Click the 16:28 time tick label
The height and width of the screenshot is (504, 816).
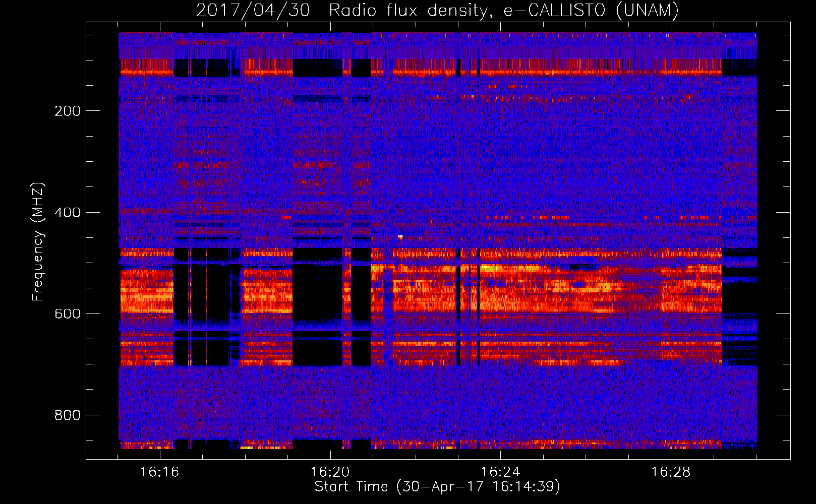(x=671, y=472)
